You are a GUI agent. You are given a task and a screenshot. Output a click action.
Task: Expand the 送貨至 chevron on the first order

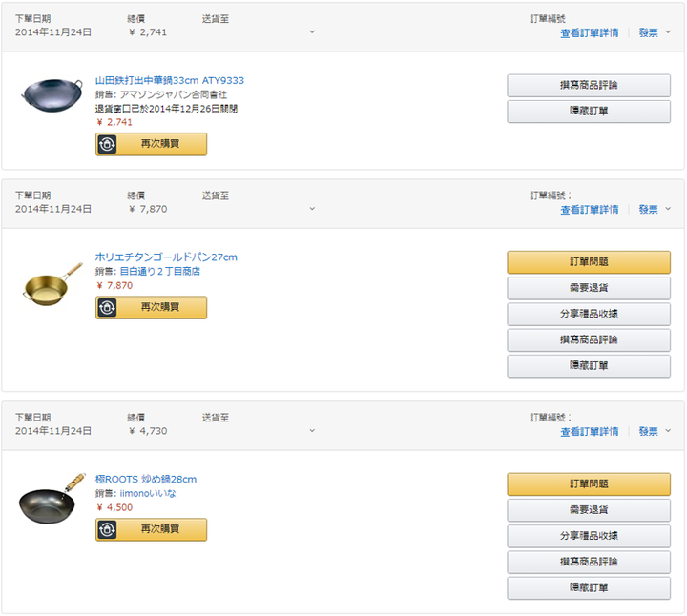[x=312, y=32]
